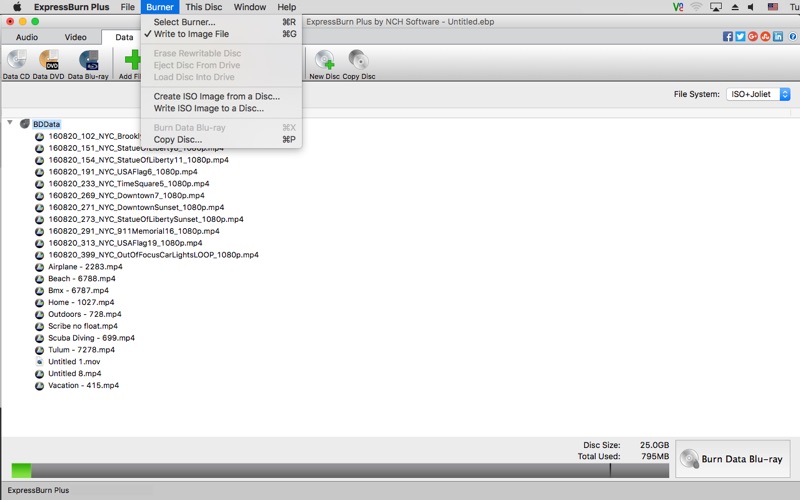The width and height of the screenshot is (800, 500).
Task: Select 160820_273_NYC_StatueOfLibertySunset_1080p.mp4
Action: coord(146,219)
